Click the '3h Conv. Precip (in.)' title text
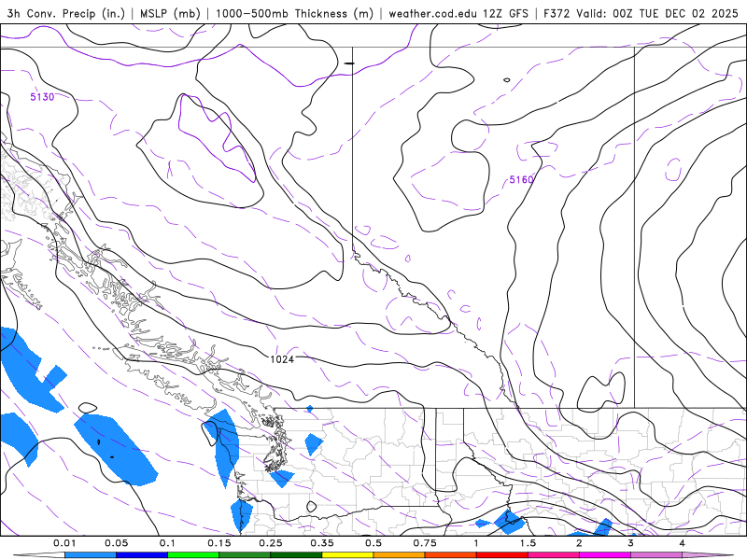This screenshot has width=747, height=560. click(66, 13)
